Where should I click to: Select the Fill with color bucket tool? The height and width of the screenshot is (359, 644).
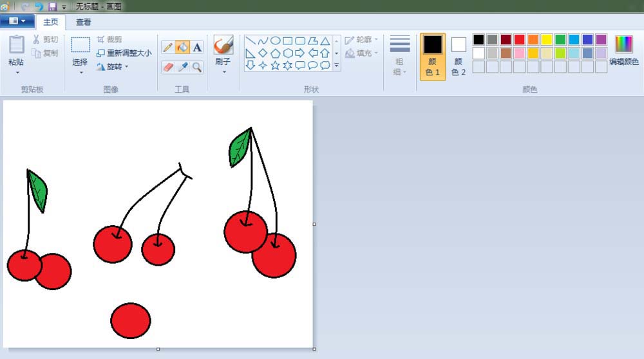[182, 48]
